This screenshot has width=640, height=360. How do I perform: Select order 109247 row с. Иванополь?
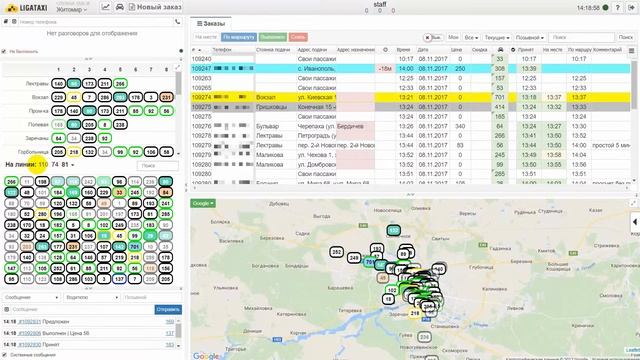pos(411,69)
